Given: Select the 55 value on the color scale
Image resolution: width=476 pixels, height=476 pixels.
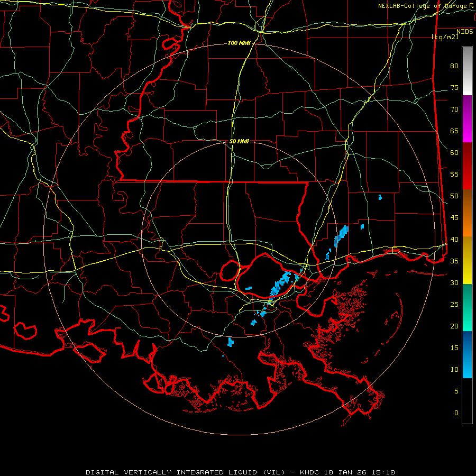Looking at the screenshot, I should (x=454, y=174).
